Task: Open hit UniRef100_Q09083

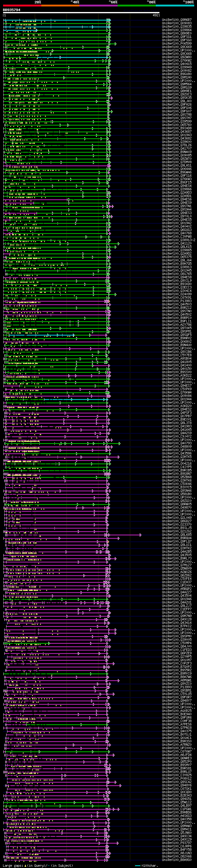Action: point(177,23)
